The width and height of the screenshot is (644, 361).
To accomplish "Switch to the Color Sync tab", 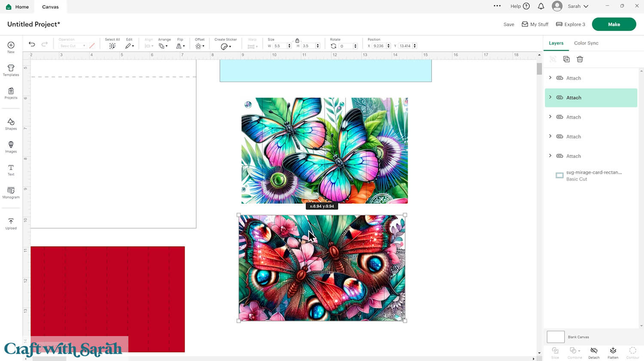I will [586, 43].
